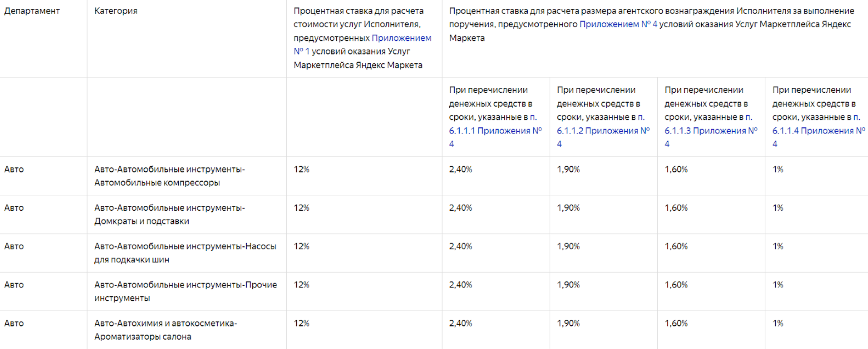This screenshot has width=868, height=349.
Task: Open the Приложением № 4 header link
Action: click(618, 24)
